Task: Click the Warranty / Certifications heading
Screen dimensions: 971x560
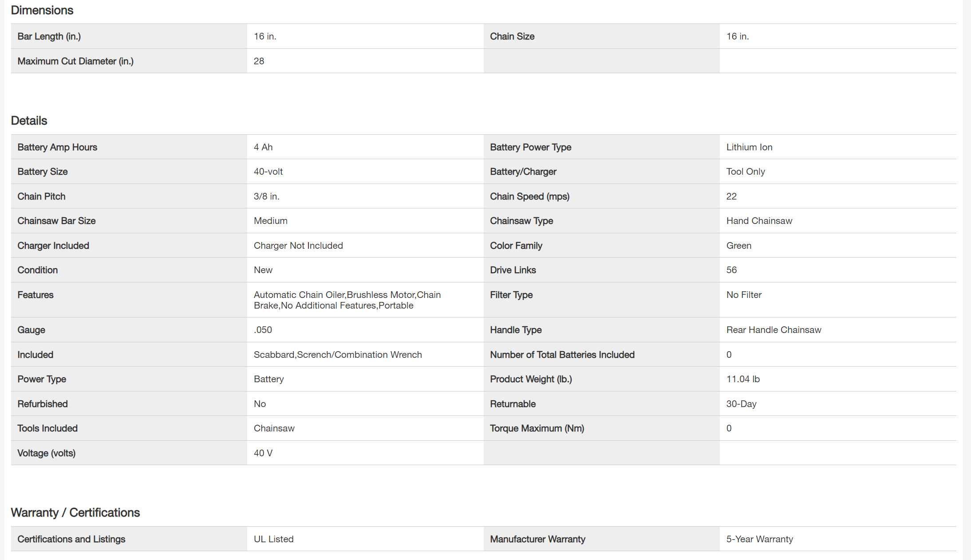Action: pos(75,513)
